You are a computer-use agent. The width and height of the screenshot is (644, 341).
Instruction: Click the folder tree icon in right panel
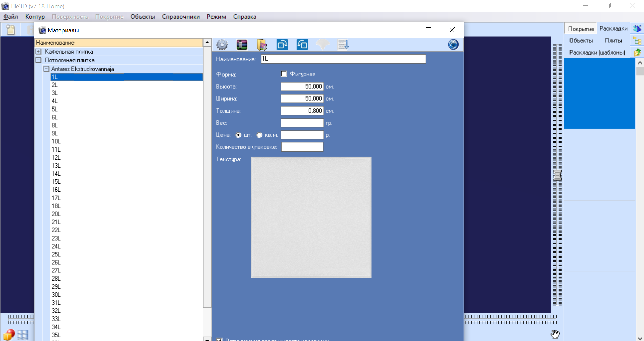(637, 41)
